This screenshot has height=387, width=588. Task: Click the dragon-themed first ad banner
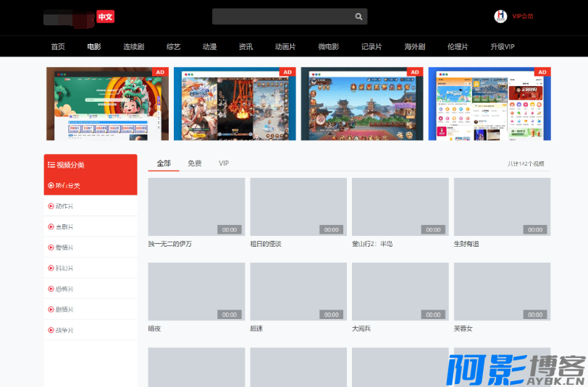pos(107,104)
